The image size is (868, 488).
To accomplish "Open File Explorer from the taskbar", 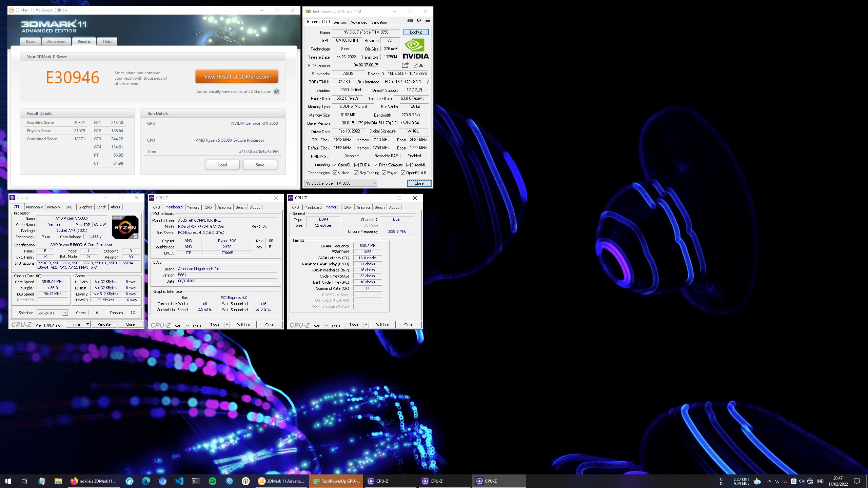I will 58,481.
